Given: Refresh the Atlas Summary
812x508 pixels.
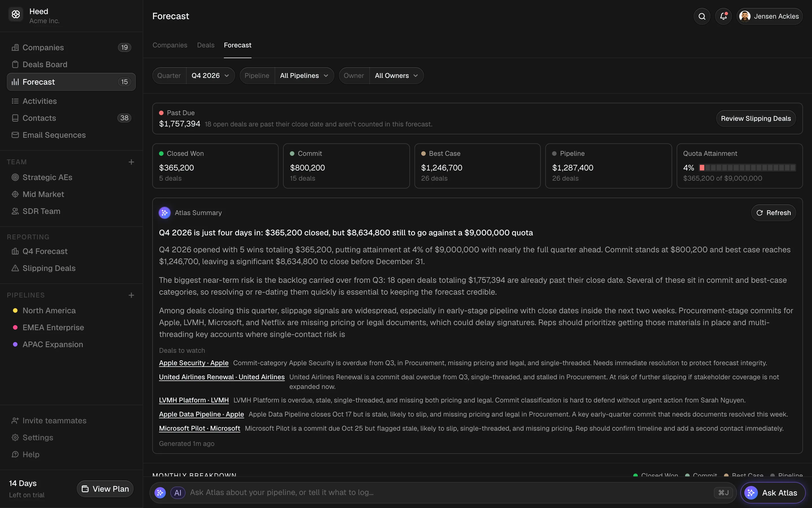Looking at the screenshot, I should pyautogui.click(x=773, y=213).
